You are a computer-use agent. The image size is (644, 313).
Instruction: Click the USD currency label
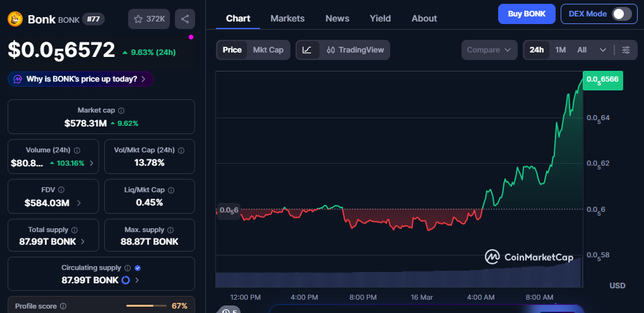click(x=617, y=285)
